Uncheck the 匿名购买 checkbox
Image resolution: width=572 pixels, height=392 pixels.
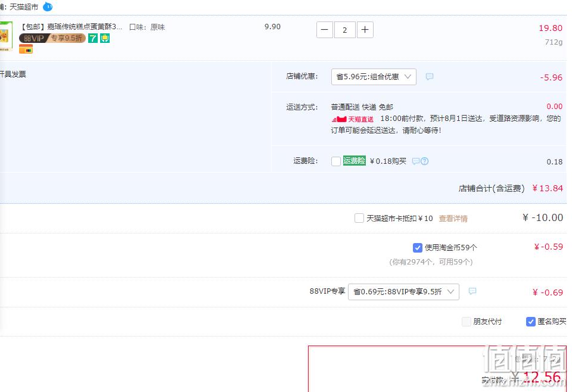click(x=531, y=321)
